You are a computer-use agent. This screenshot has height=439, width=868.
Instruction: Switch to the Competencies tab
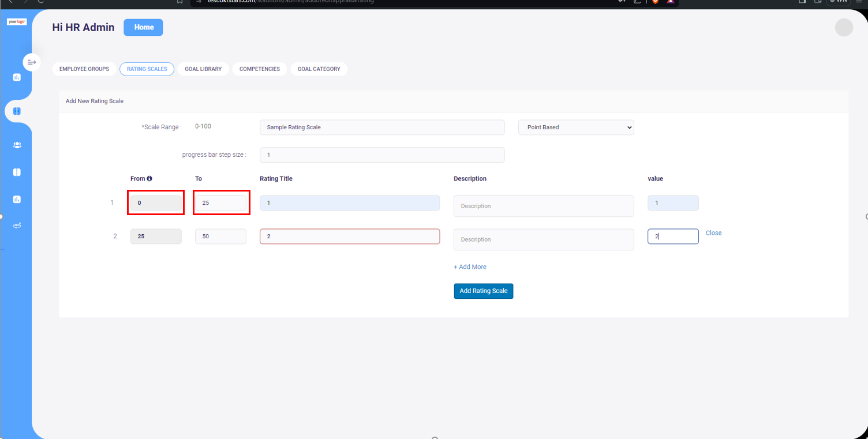pyautogui.click(x=260, y=69)
